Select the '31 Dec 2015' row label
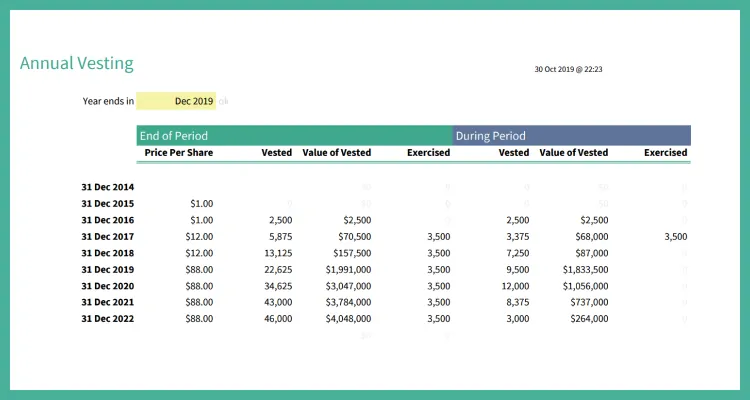 pos(108,204)
